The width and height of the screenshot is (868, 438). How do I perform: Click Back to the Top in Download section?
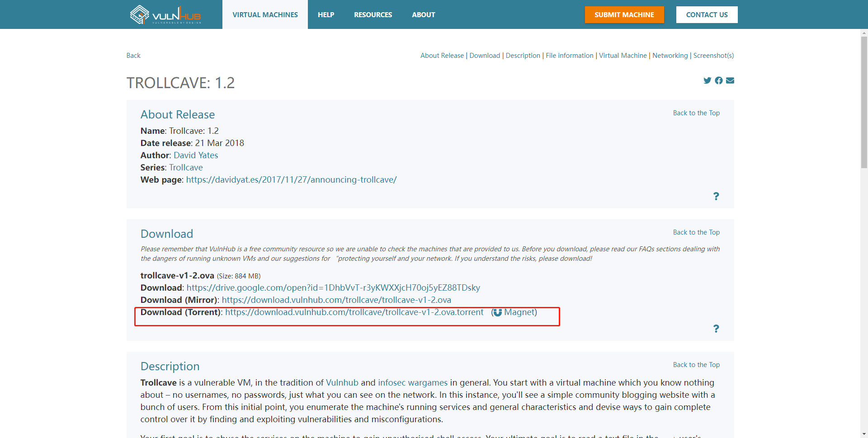[x=696, y=232]
